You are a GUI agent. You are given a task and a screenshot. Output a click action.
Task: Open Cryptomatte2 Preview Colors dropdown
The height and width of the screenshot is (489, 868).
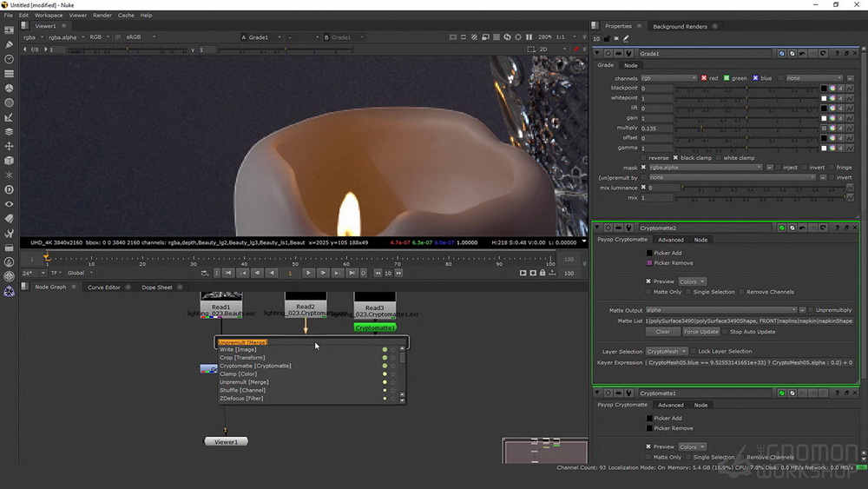pyautogui.click(x=692, y=281)
